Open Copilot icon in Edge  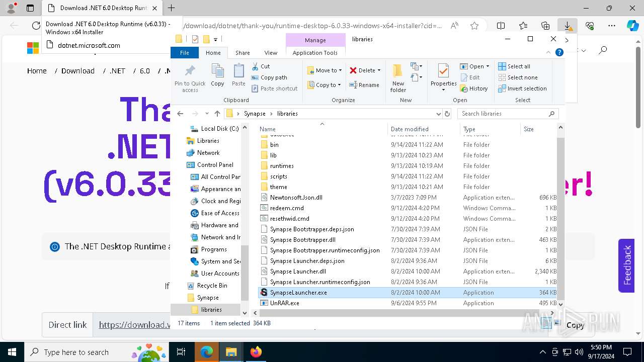click(632, 26)
